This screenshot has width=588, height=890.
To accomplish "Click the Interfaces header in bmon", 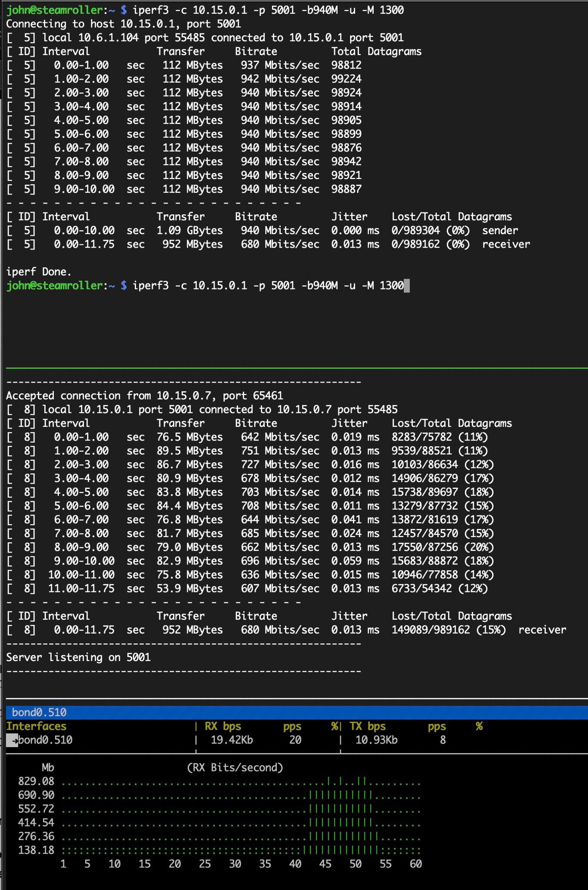I will tap(37, 726).
